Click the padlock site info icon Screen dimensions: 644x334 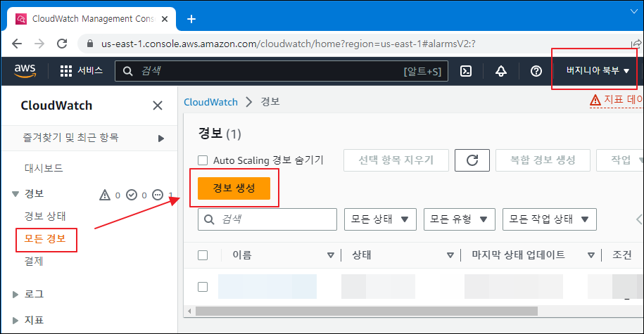click(x=91, y=44)
